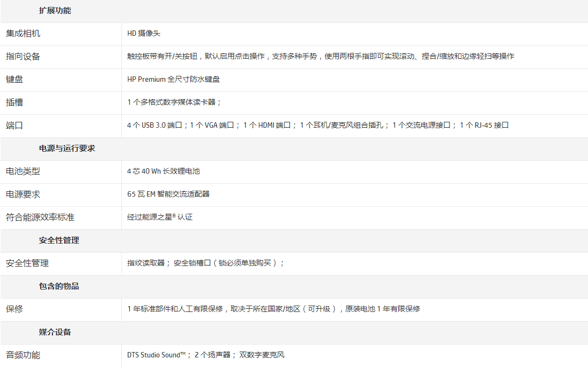The height and width of the screenshot is (367, 588).
Task: Click the 集成相机 row label
Action: pos(23,34)
